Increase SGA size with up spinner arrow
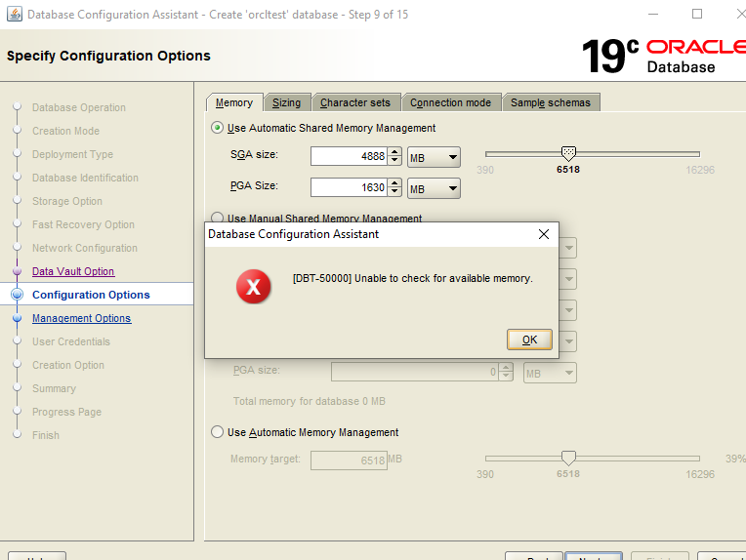Viewport: 746px width, 560px height. point(394,151)
